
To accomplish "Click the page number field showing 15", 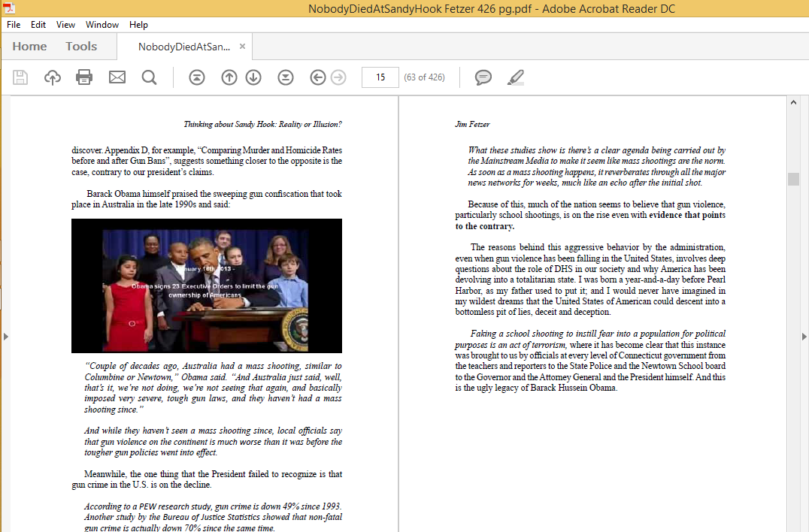I will (380, 77).
